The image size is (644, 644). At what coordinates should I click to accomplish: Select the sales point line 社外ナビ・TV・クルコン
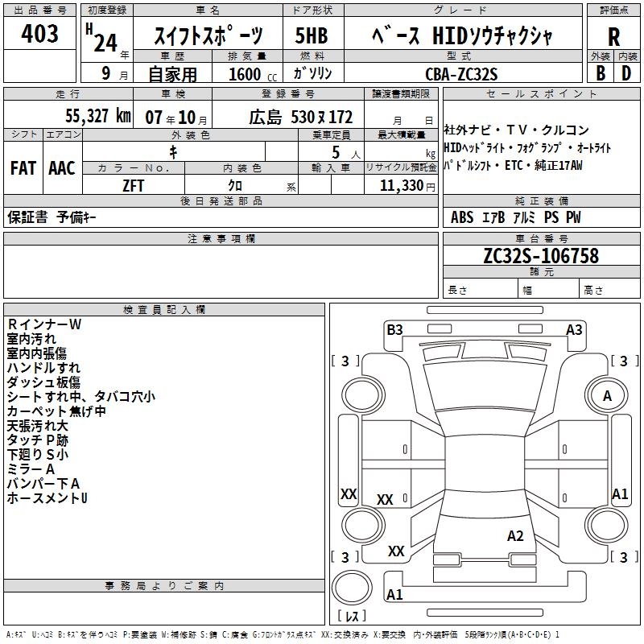tap(516, 130)
